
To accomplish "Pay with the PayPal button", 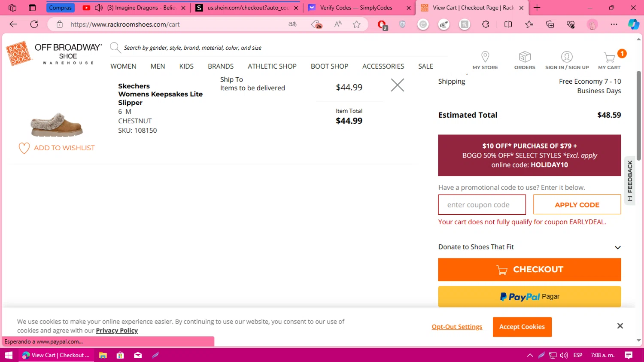I will click(x=529, y=297).
